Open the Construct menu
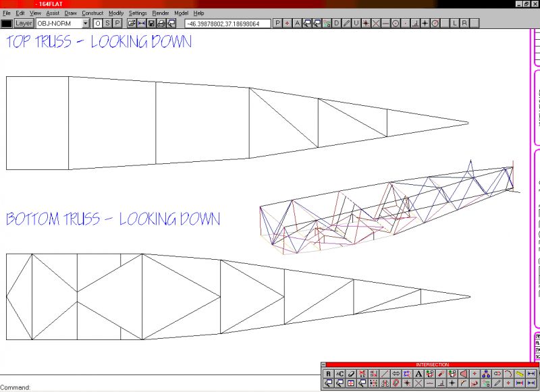The image size is (540, 392). 92,13
